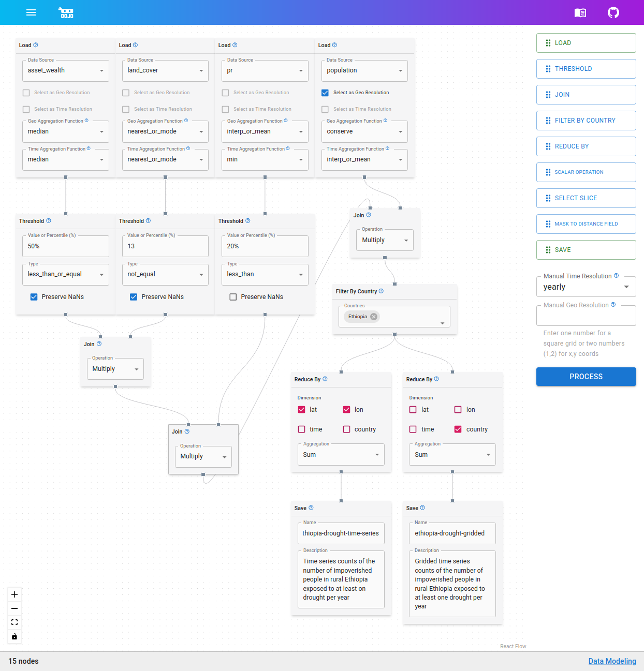Click zoom in canvas control
644x671 pixels.
pos(14,594)
